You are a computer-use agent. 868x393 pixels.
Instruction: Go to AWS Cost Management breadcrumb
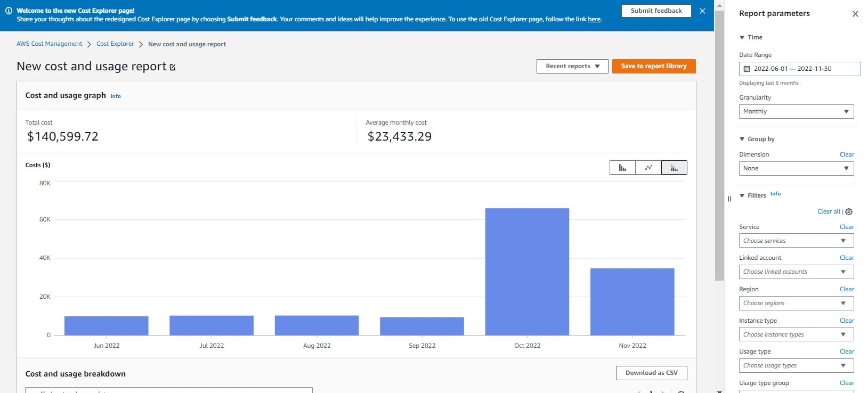tap(50, 44)
